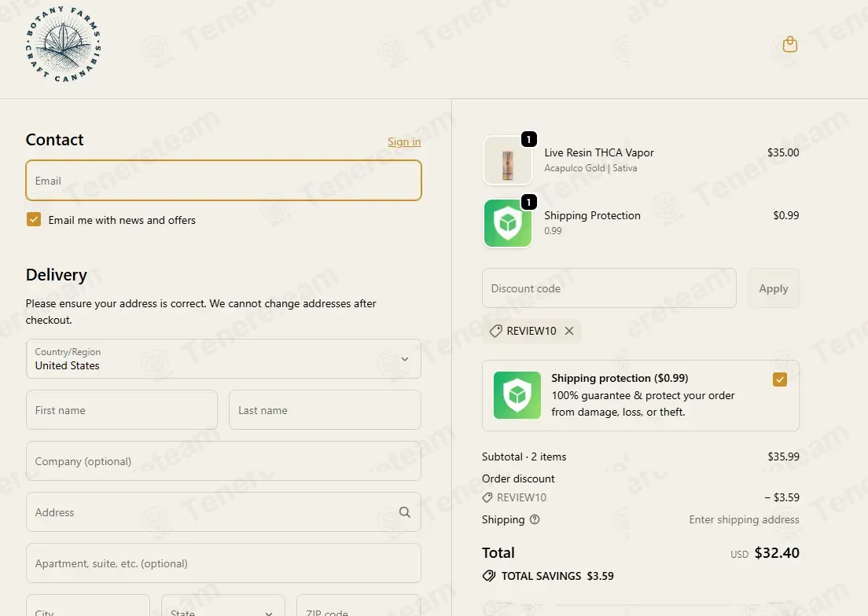Click the Botany Farms logo
This screenshot has height=616, width=868.
[x=64, y=44]
